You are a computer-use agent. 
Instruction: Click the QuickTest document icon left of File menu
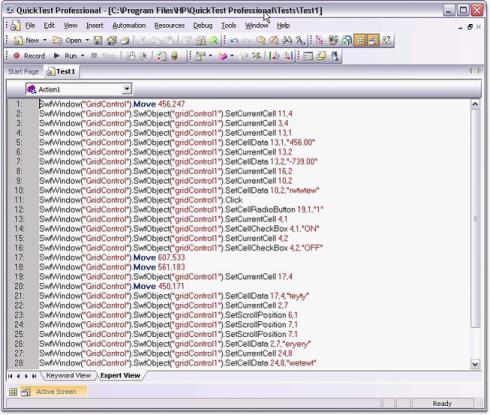point(15,26)
